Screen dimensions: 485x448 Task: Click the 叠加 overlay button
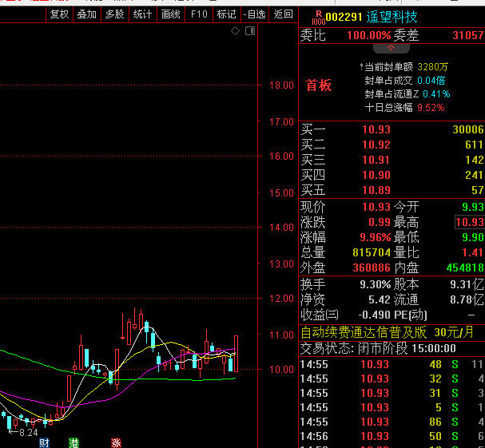(86, 14)
